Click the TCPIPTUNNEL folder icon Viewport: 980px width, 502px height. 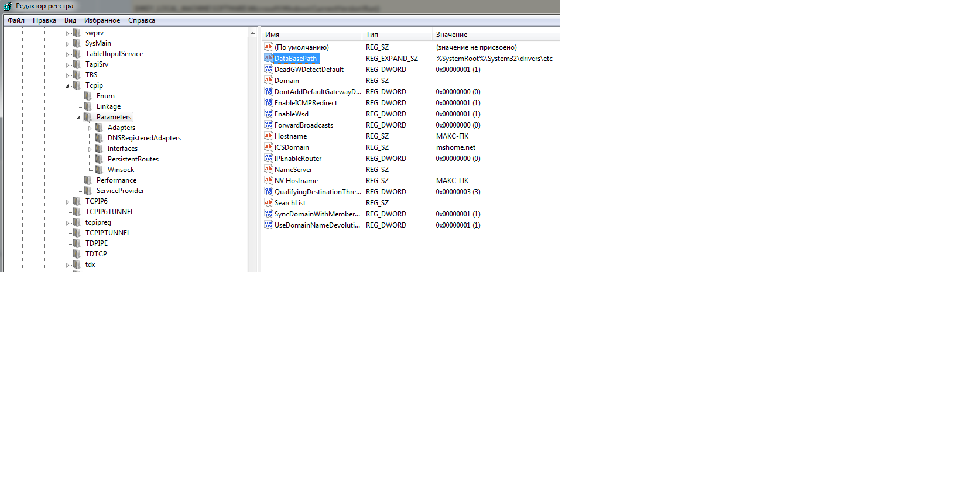click(x=77, y=233)
